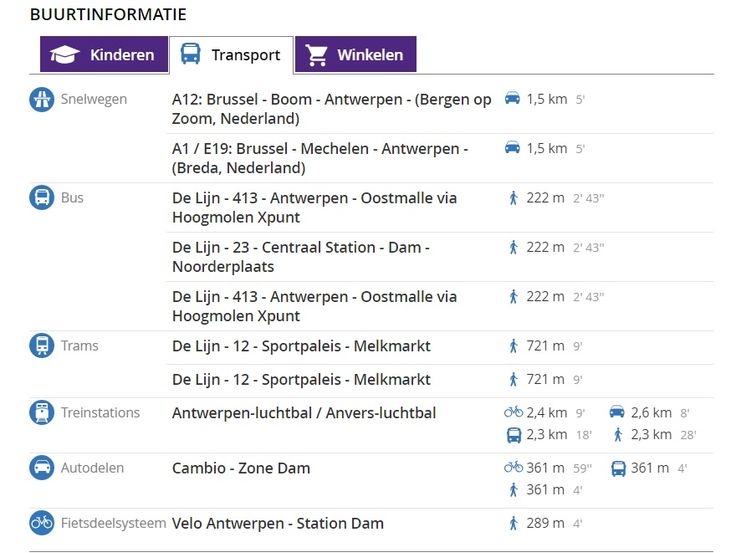The width and height of the screenshot is (736, 553).
Task: Click the Fietsdeelsysteem bicycle icon
Action: click(x=42, y=523)
